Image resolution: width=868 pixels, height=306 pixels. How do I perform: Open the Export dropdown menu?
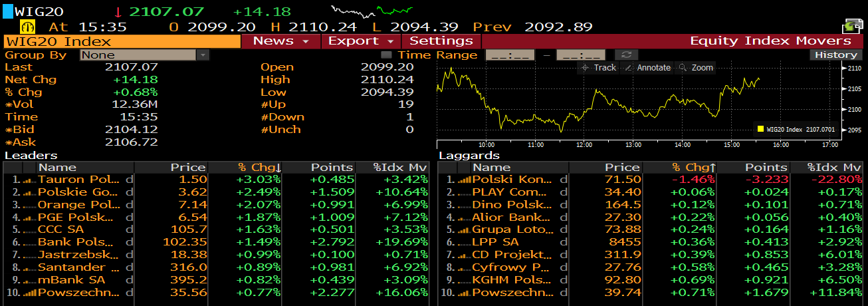(x=361, y=41)
